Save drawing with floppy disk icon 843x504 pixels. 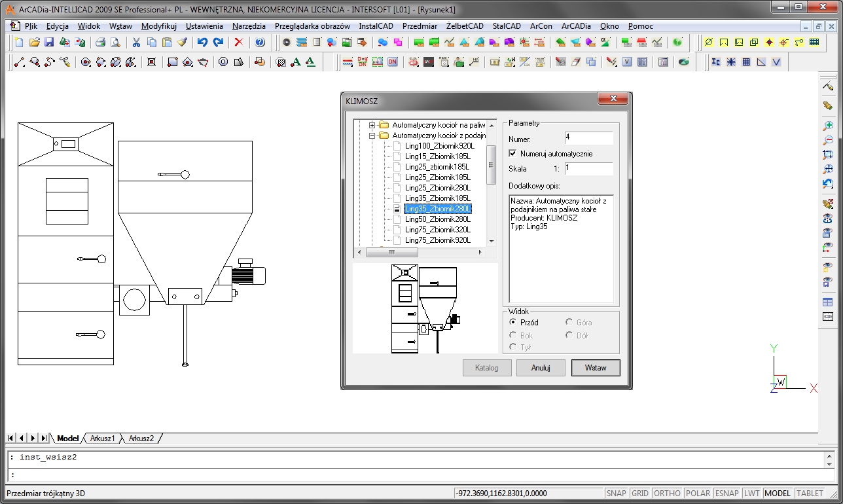(x=49, y=42)
